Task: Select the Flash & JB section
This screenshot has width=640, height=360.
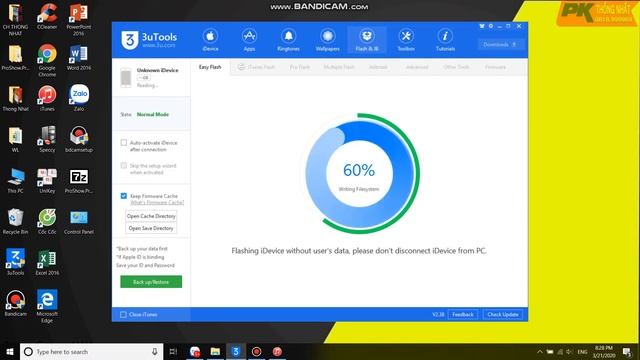Action: coord(367,40)
